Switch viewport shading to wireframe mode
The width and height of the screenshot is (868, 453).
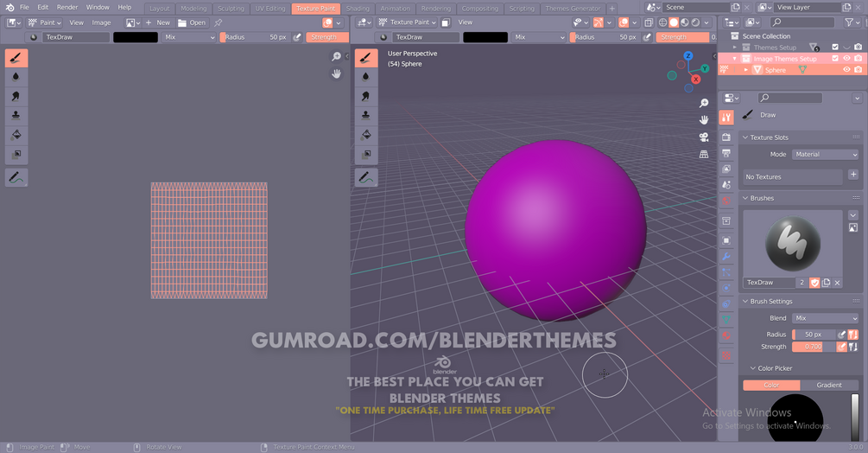[x=662, y=22]
